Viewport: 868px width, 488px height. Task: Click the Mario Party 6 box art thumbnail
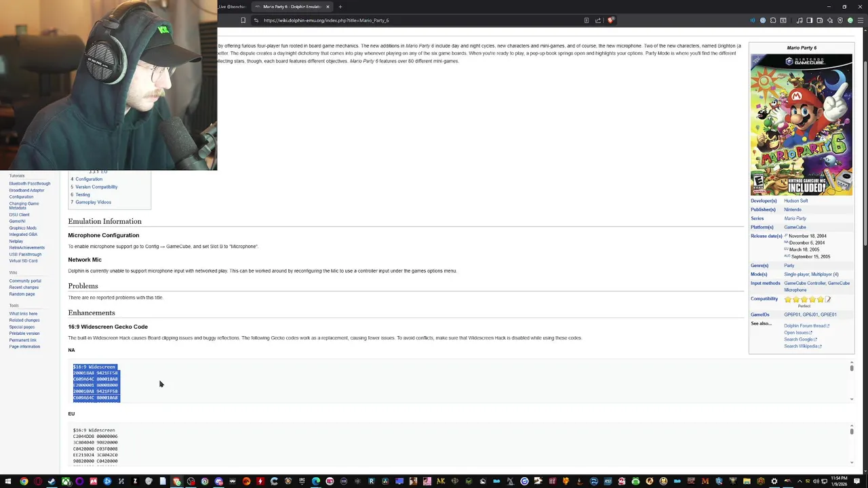coord(801,125)
